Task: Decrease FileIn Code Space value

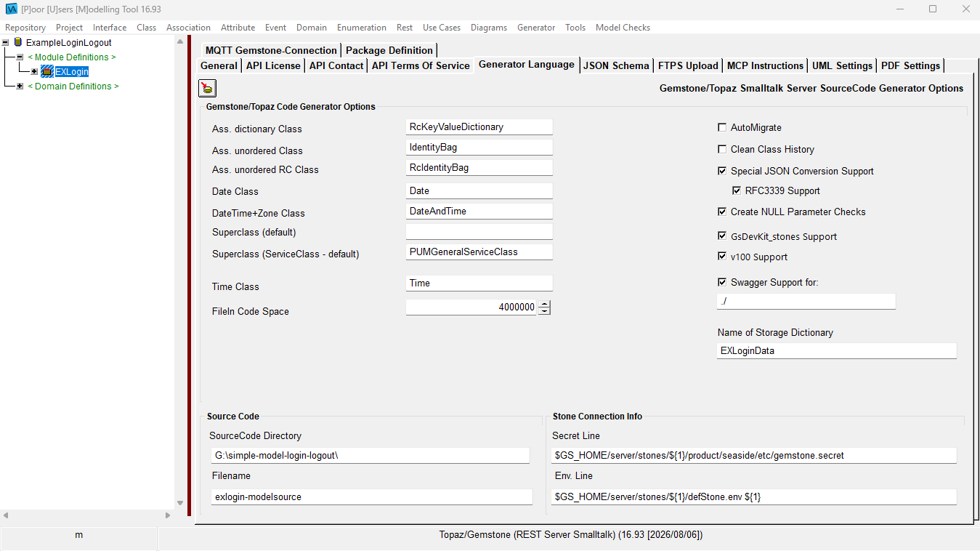Action: tap(544, 311)
